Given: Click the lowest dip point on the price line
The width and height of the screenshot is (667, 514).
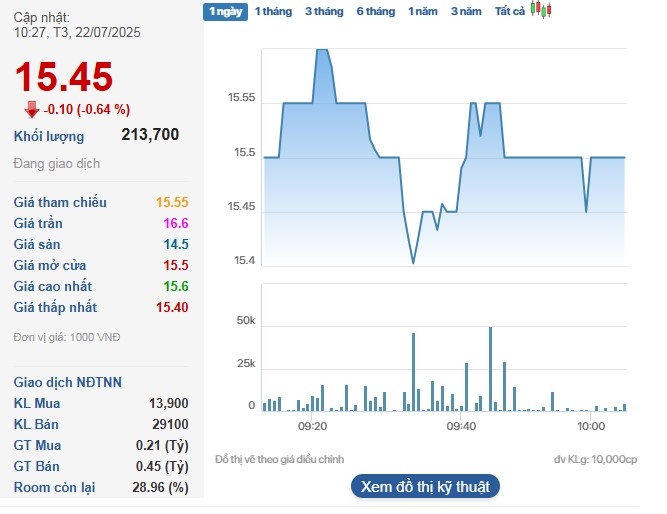Looking at the screenshot, I should click(x=413, y=262).
